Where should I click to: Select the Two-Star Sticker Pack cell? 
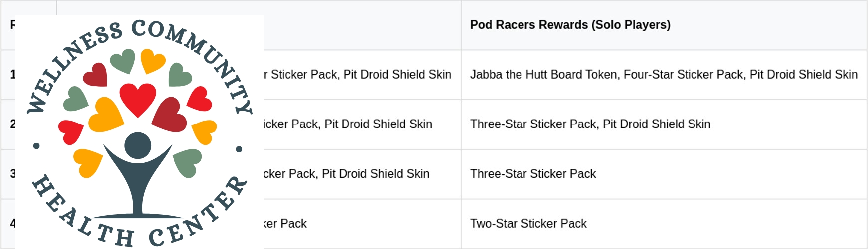pos(528,224)
